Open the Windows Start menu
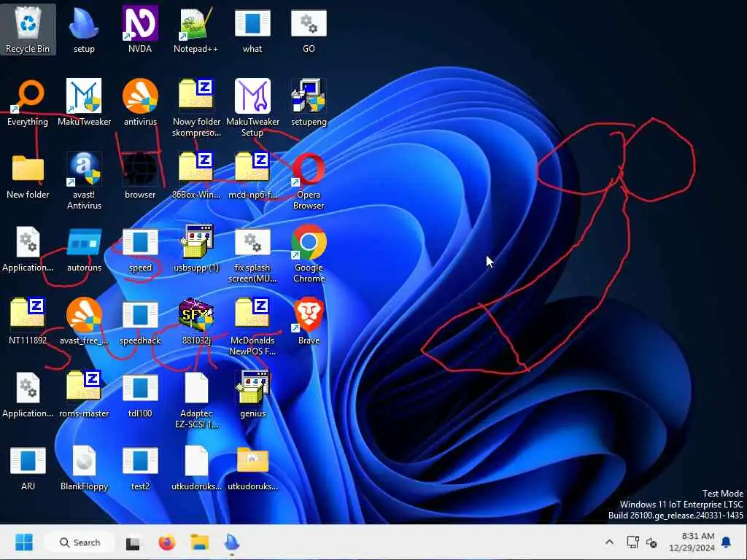 click(24, 542)
